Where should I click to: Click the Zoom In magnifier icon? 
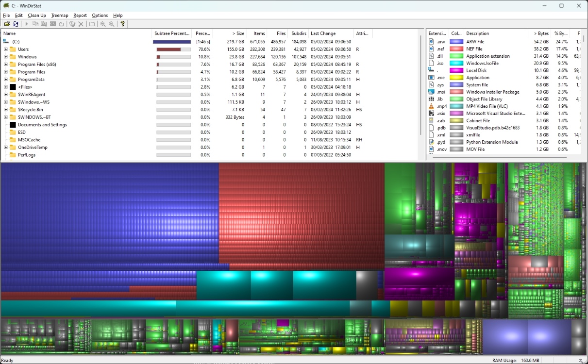pos(103,24)
